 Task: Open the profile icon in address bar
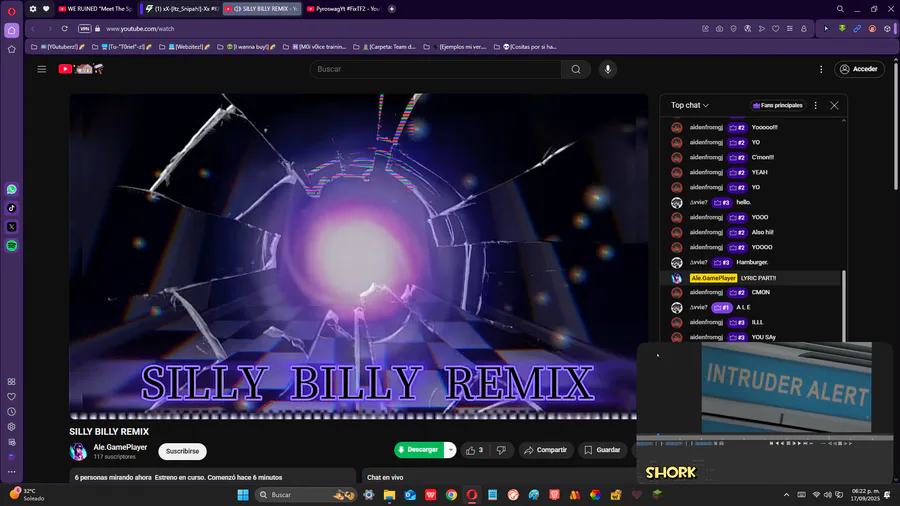(x=804, y=29)
